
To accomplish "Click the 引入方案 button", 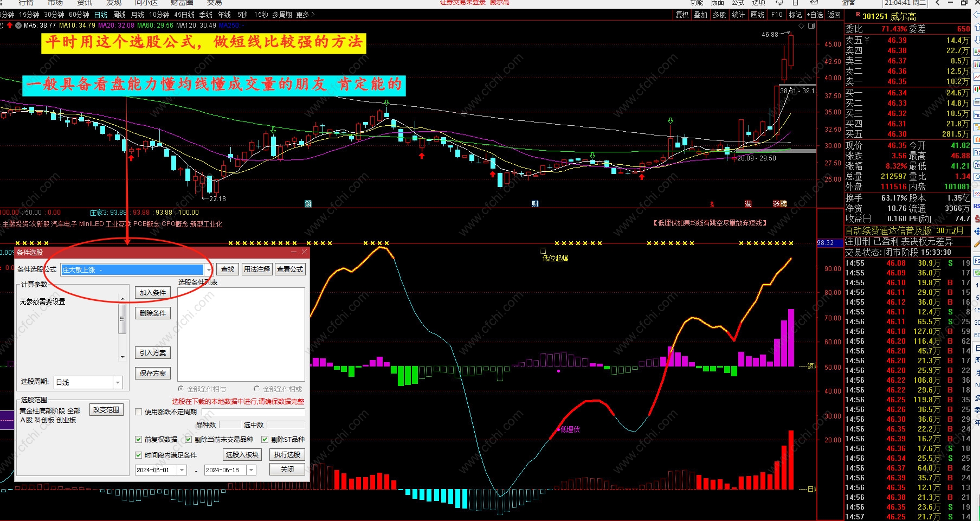I will (153, 353).
